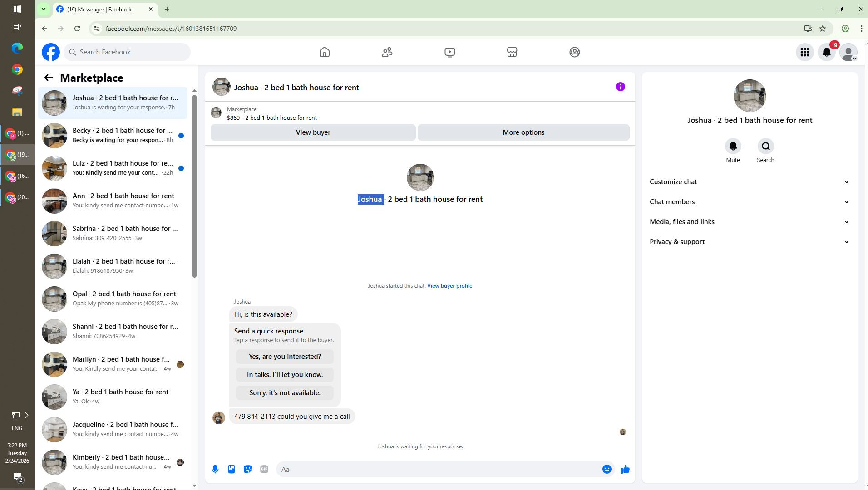This screenshot has height=490, width=868.
Task: Click Joshua's listing thumbnail in side panel
Action: [x=750, y=96]
